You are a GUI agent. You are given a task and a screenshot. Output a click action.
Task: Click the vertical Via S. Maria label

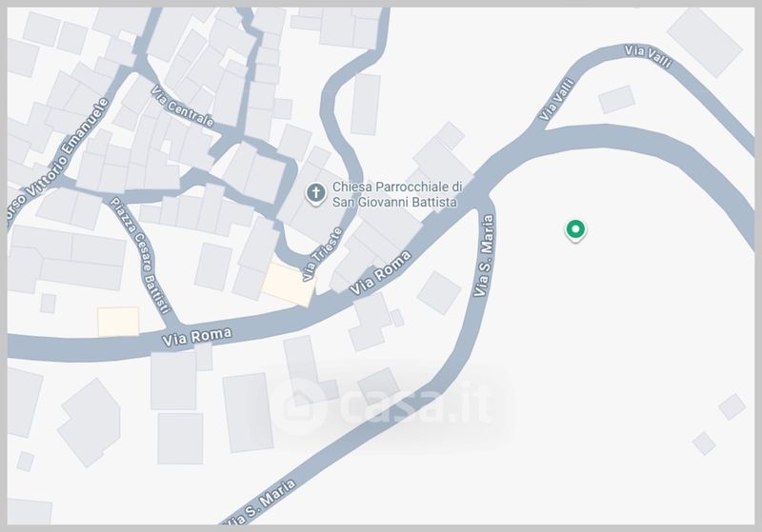click(484, 256)
